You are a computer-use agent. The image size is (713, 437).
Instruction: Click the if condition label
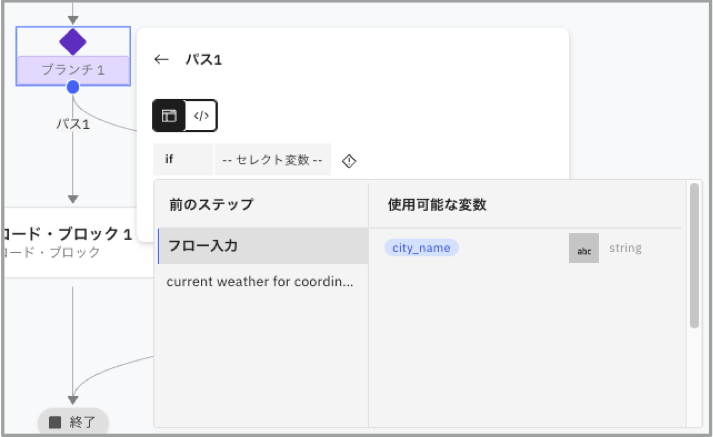170,160
